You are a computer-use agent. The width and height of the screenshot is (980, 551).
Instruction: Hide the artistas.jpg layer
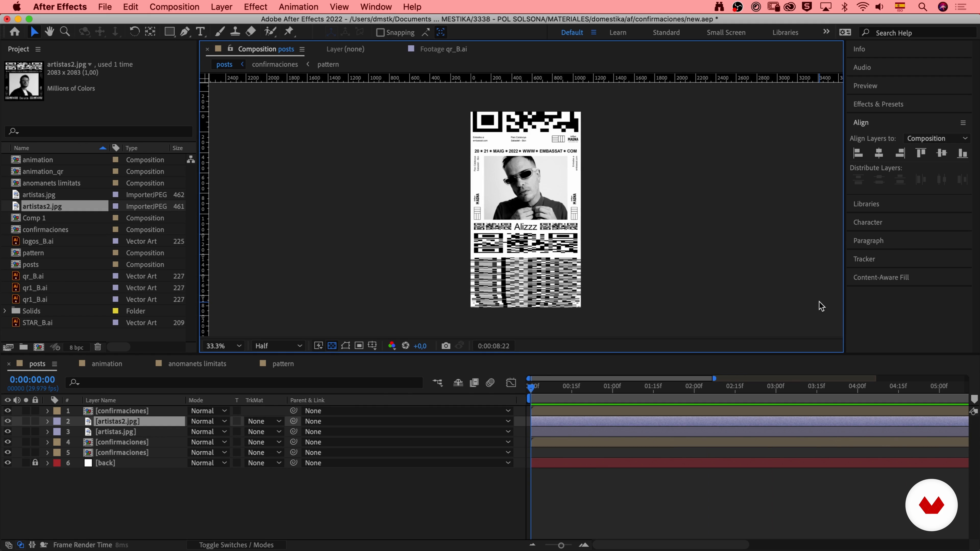(x=8, y=432)
